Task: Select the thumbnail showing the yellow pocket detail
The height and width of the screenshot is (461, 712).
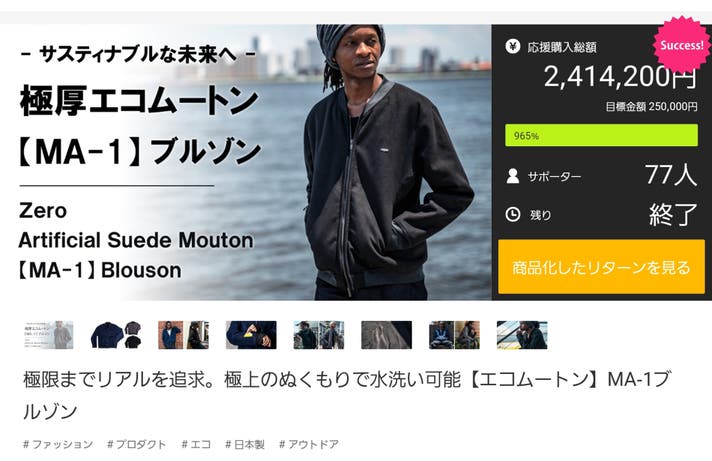Action: click(251, 335)
